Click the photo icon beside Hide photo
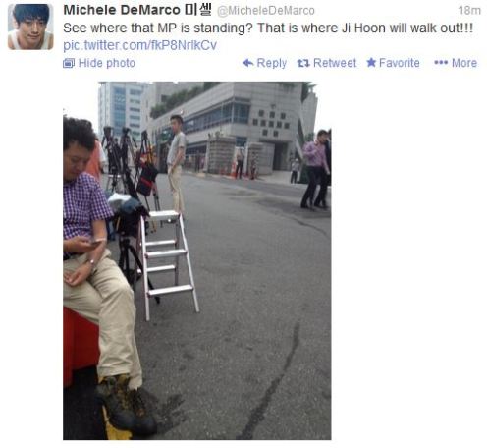This screenshot has width=487, height=448. (x=69, y=63)
